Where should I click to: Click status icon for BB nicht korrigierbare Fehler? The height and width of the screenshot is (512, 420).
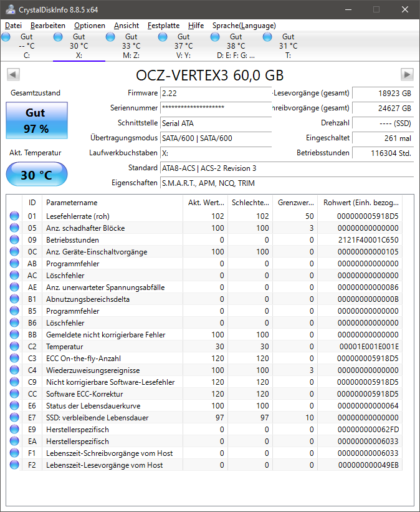[14, 334]
